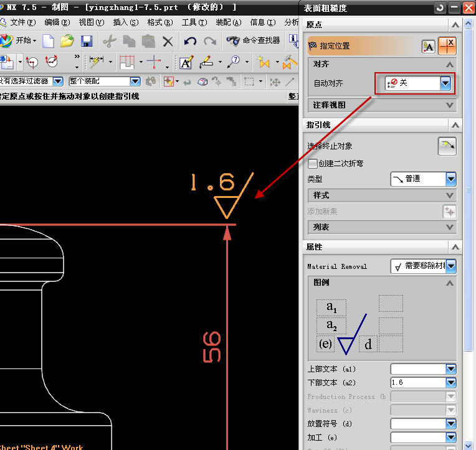Click the dialog's vertical scrollbar up arrow
The image size is (476, 450).
(469, 23)
